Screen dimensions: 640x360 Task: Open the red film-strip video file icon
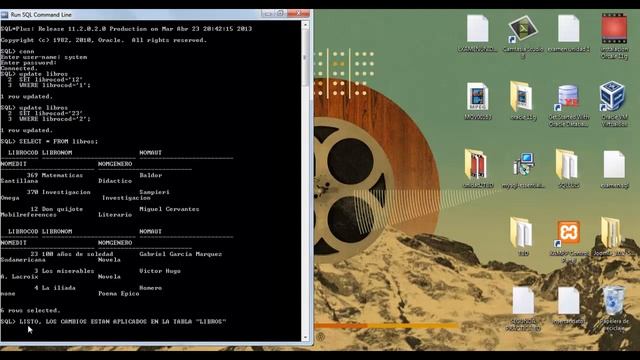614,29
